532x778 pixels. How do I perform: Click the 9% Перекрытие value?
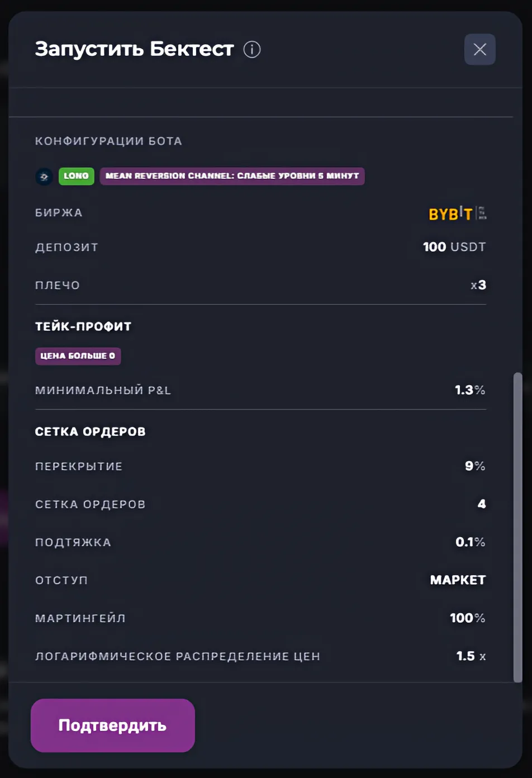pos(474,466)
